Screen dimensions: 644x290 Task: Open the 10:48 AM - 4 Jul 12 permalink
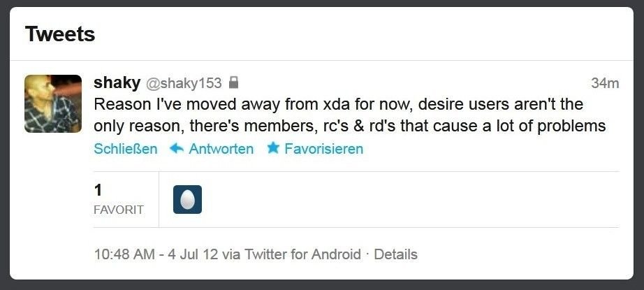[x=156, y=254]
